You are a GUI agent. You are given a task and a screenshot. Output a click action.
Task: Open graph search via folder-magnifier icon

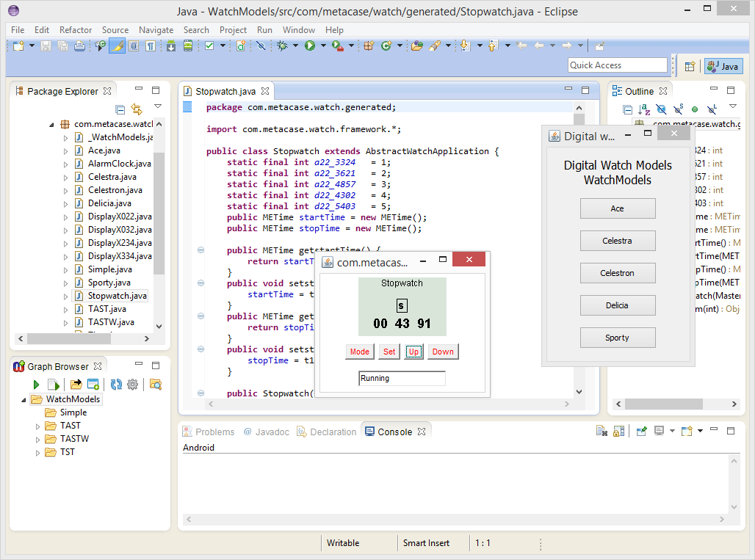tap(155, 384)
